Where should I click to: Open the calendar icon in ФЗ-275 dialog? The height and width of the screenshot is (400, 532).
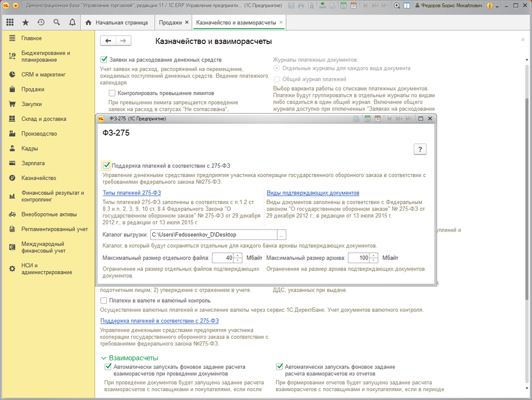[x=378, y=119]
